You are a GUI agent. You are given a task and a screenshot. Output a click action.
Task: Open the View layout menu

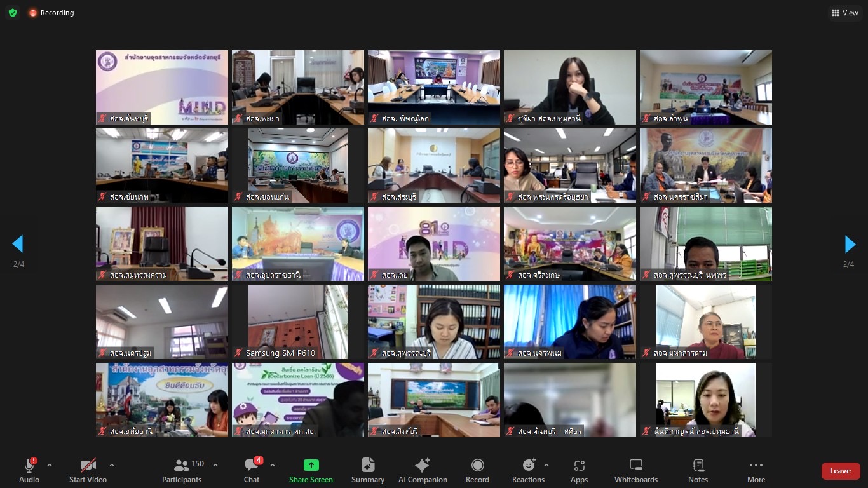tap(844, 13)
